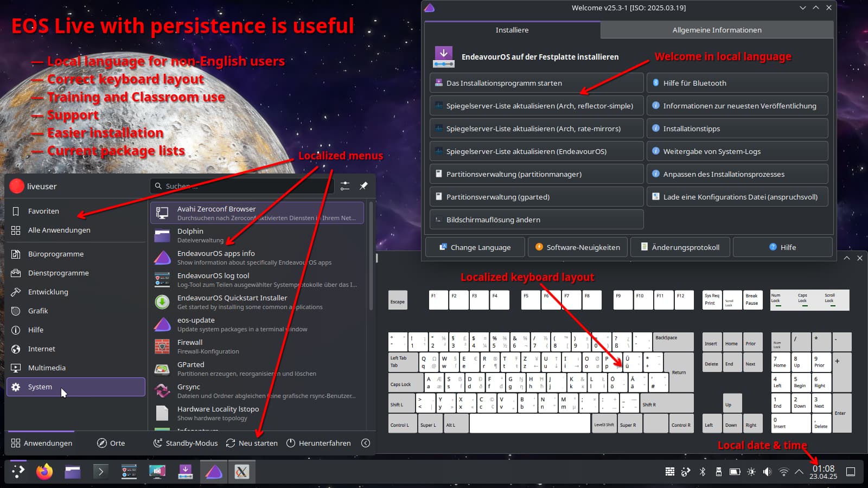Open Firefox from the taskbar
Image resolution: width=868 pixels, height=488 pixels.
click(44, 472)
